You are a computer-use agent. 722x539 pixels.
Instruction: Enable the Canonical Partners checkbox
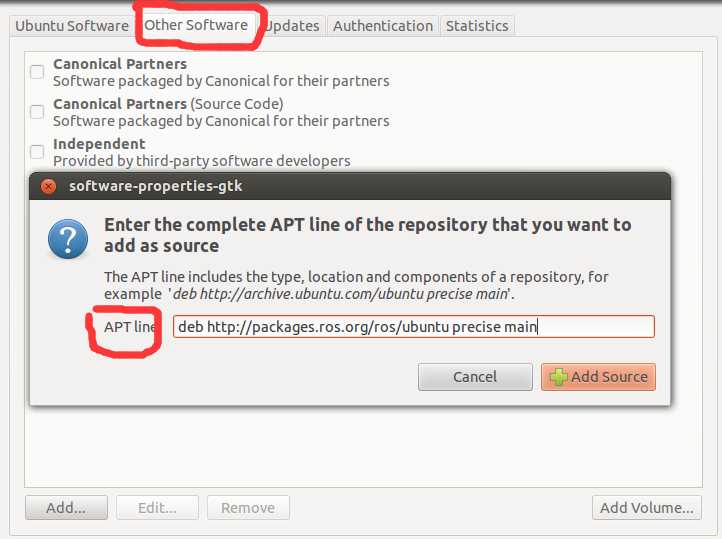pyautogui.click(x=37, y=72)
